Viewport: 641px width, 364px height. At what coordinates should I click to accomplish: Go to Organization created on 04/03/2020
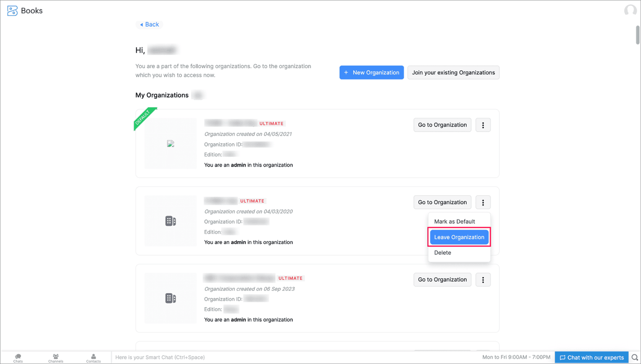tap(442, 202)
